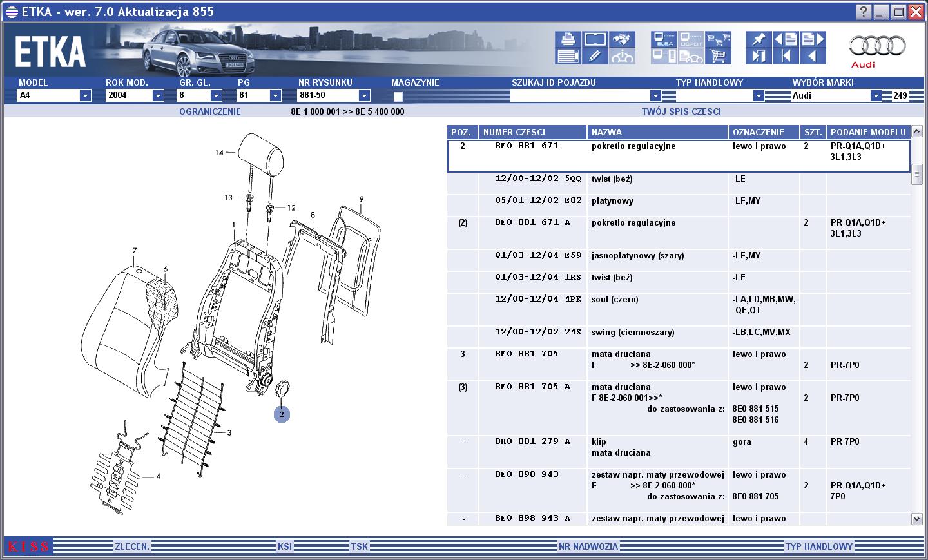Image resolution: width=928 pixels, height=560 pixels.
Task: Click the computer-to-terminal transfer icon
Action: coord(664,56)
